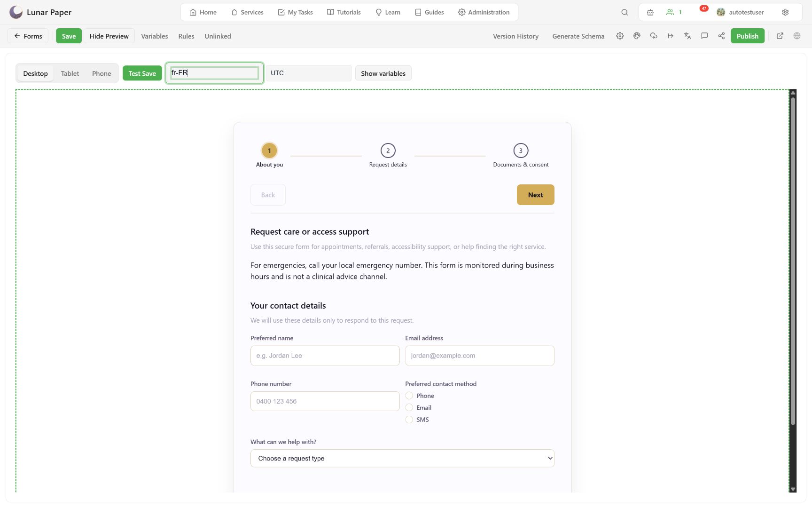Select the SMS contact method radio
The image size is (812, 508).
pyautogui.click(x=409, y=420)
